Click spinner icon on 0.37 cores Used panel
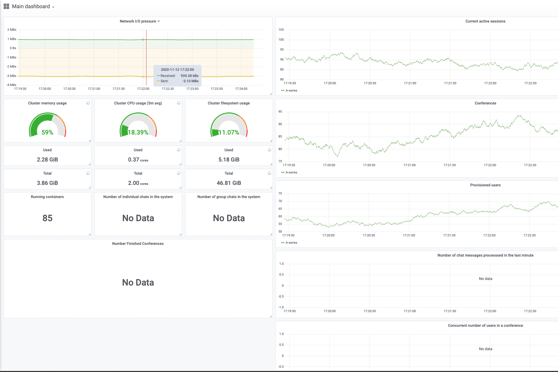 tap(179, 150)
